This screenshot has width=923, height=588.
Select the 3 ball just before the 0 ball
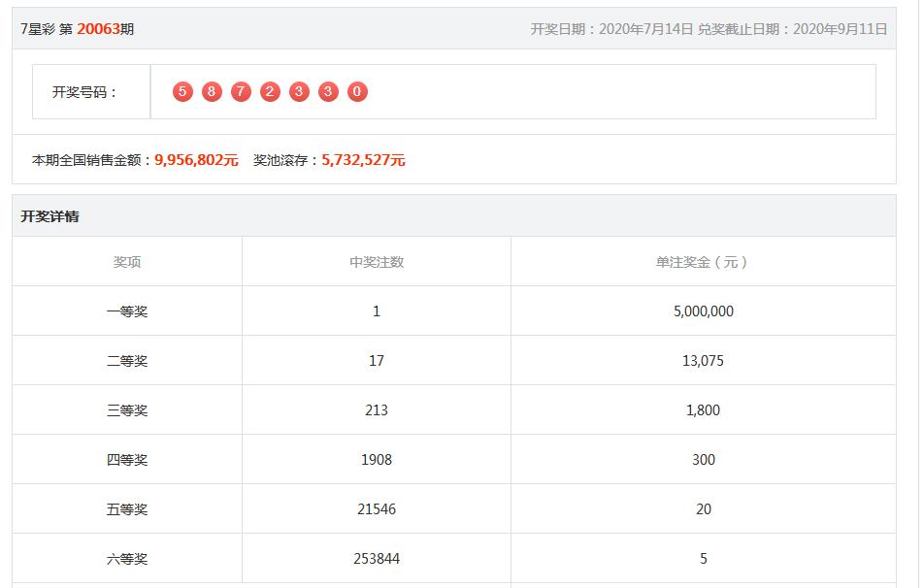(x=328, y=92)
